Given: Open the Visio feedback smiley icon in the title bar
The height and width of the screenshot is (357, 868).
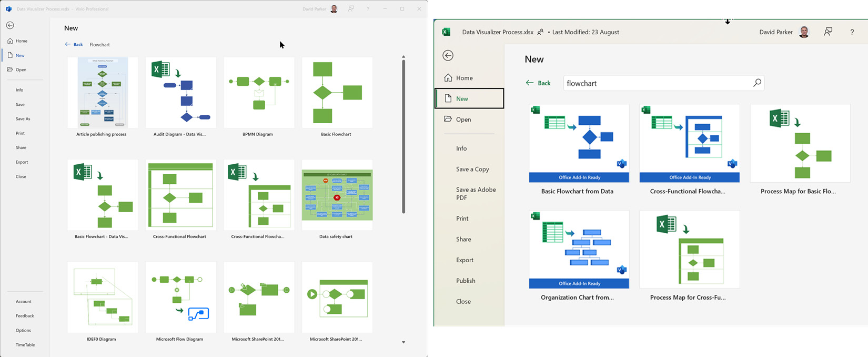Looking at the screenshot, I should point(351,9).
